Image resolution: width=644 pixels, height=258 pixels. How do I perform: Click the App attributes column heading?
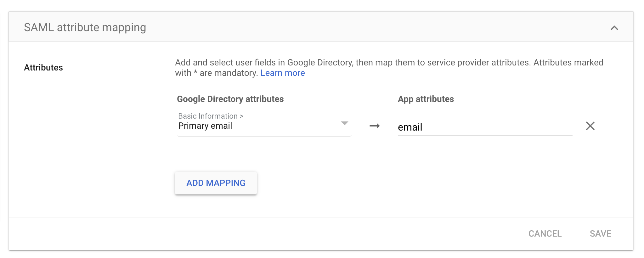pos(426,99)
